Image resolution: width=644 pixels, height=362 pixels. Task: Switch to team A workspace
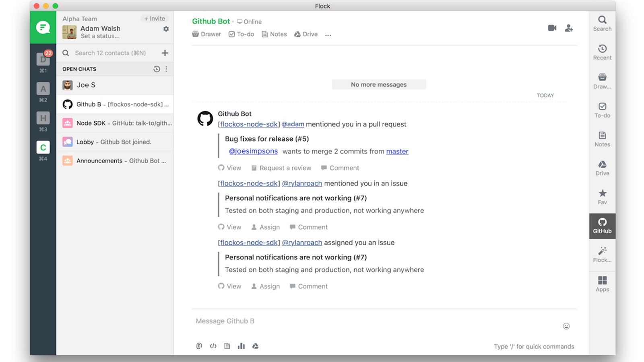(x=43, y=89)
